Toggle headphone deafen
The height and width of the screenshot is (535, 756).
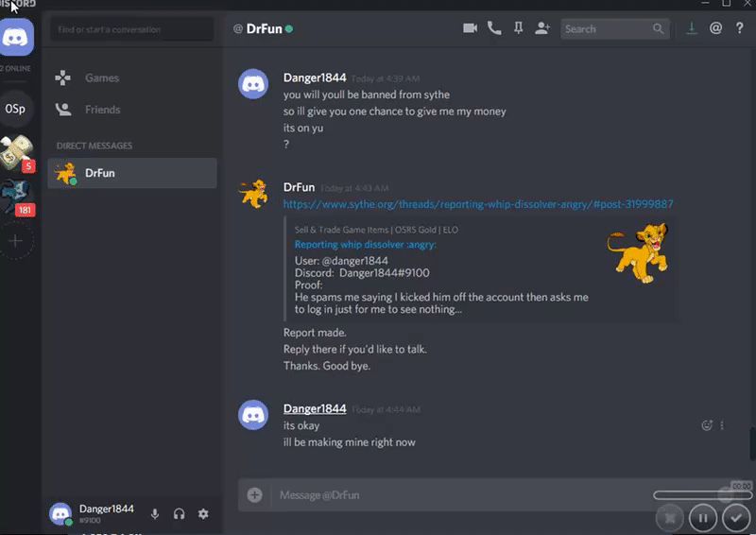pyautogui.click(x=179, y=514)
